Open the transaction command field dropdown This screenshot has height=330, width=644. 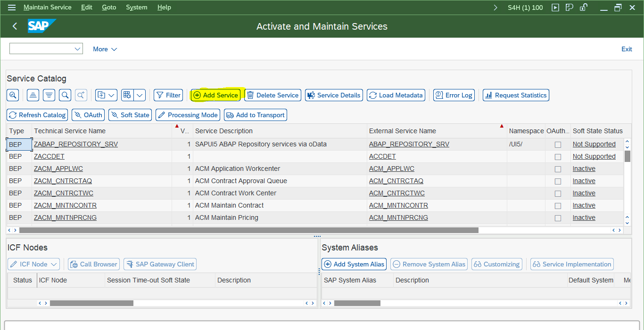78,49
